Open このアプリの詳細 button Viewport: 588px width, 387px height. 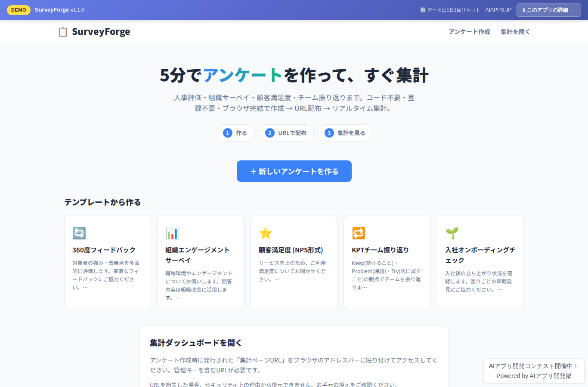549,10
